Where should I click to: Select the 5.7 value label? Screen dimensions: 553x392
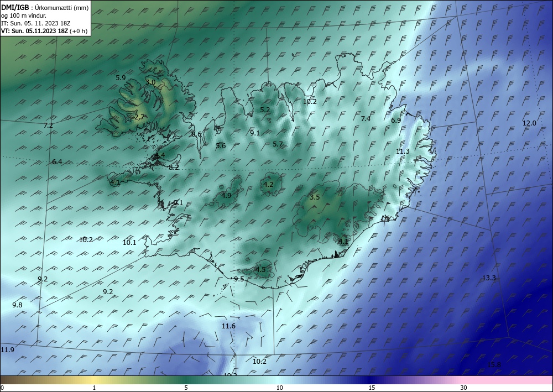278,144
